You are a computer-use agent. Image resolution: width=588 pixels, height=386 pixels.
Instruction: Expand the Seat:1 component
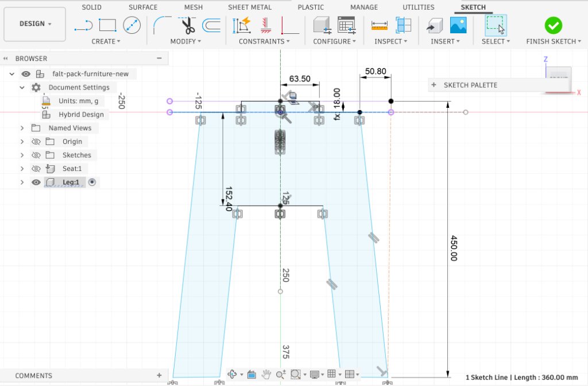click(22, 169)
